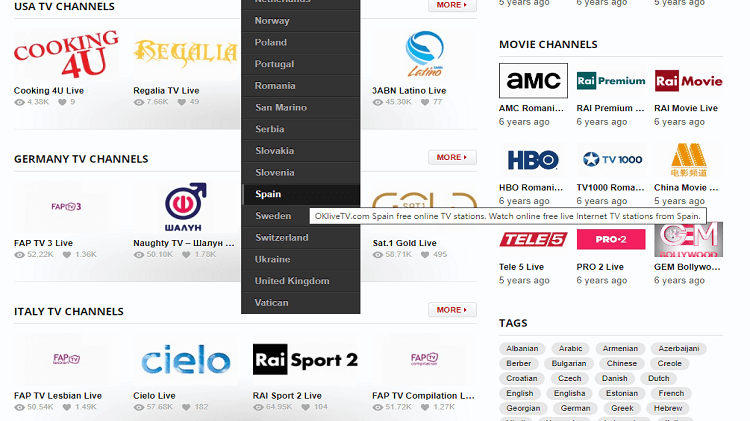Open the RAI Premium logo thumbnail
Screen dimensions: 750x421
click(611, 80)
